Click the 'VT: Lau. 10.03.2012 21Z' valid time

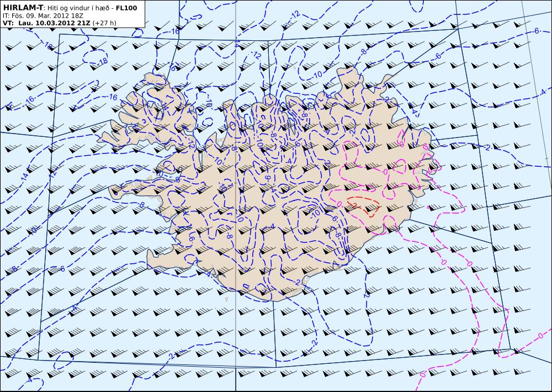(x=46, y=23)
